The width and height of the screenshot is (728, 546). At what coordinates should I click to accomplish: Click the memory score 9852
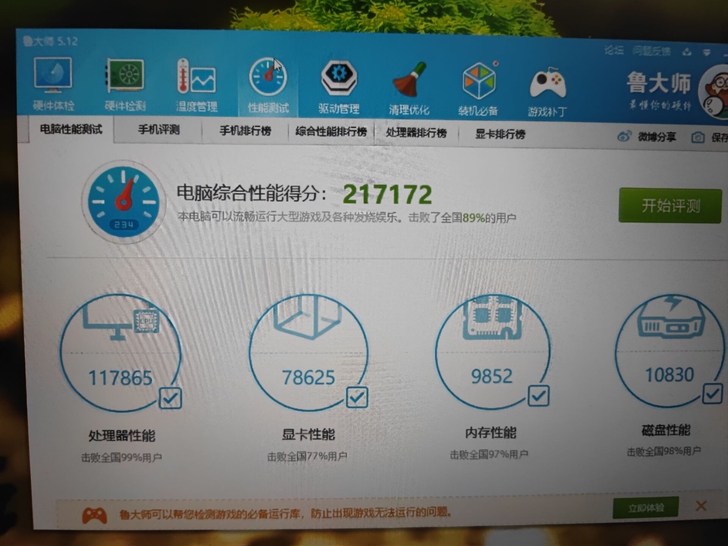click(492, 376)
